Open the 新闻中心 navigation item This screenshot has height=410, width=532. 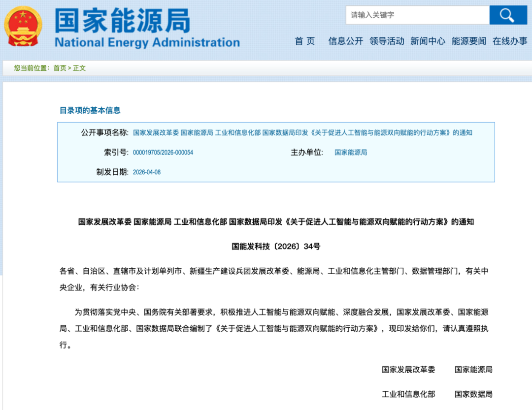tap(428, 41)
